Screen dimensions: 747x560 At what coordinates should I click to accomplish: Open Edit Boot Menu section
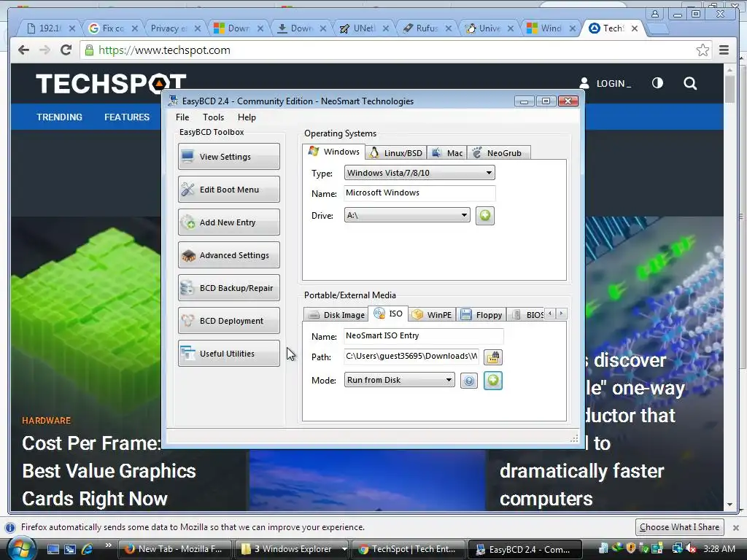[x=228, y=190]
